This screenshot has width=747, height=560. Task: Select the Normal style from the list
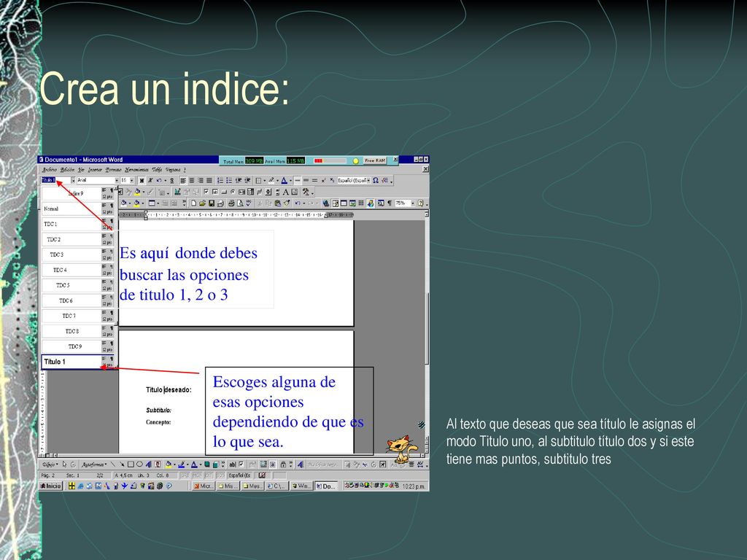[x=78, y=209]
